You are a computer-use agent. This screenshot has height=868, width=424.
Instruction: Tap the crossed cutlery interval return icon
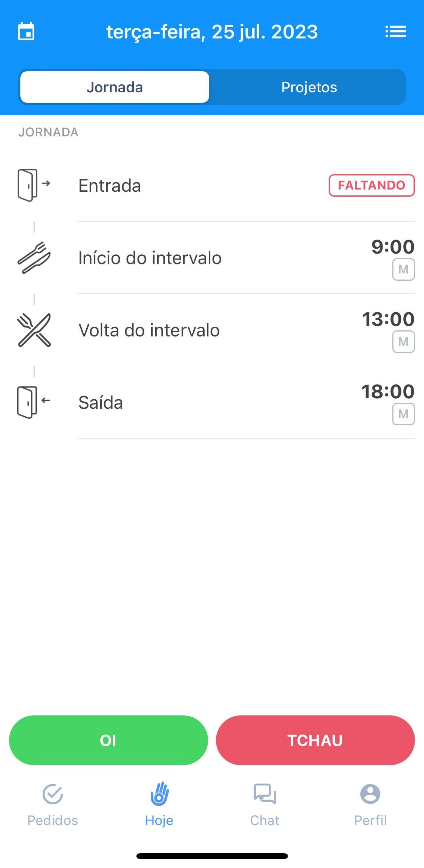click(x=34, y=330)
